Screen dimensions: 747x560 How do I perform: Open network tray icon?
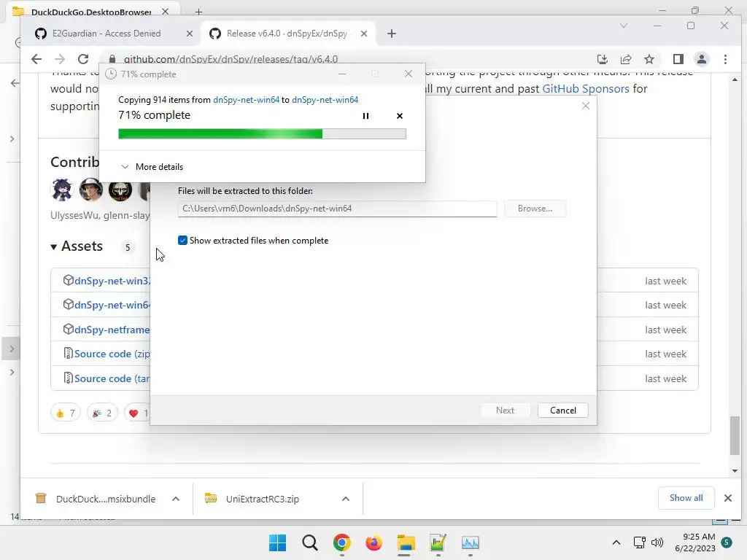tap(639, 542)
